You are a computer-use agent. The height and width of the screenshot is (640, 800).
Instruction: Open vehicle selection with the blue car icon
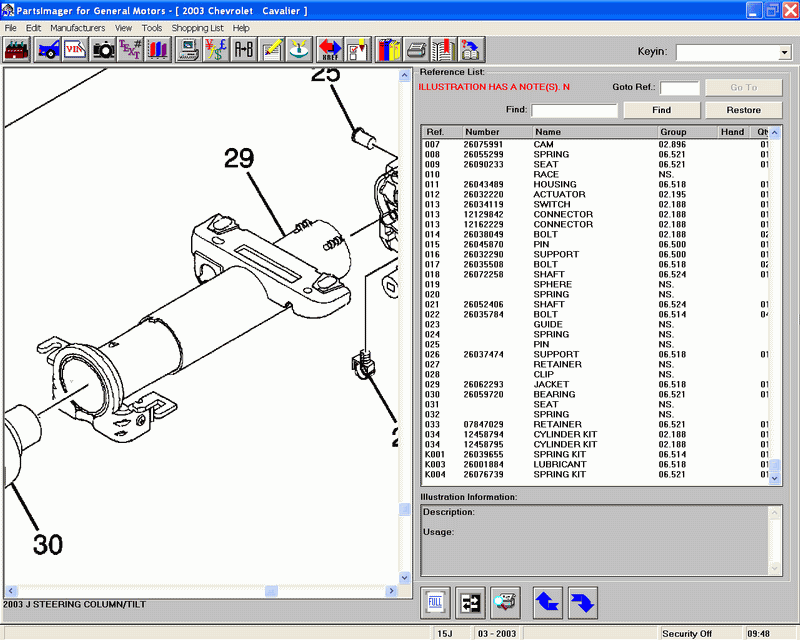click(x=48, y=50)
